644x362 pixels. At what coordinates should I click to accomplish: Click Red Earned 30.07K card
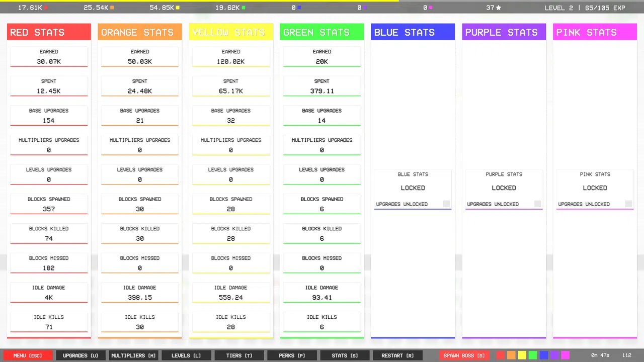(x=49, y=57)
